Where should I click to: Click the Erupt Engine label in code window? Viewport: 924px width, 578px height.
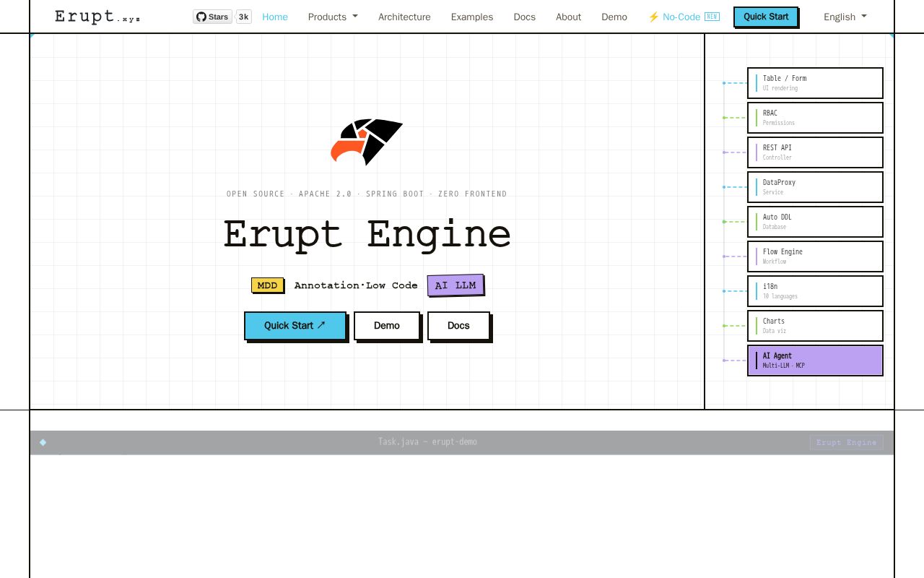pos(847,442)
